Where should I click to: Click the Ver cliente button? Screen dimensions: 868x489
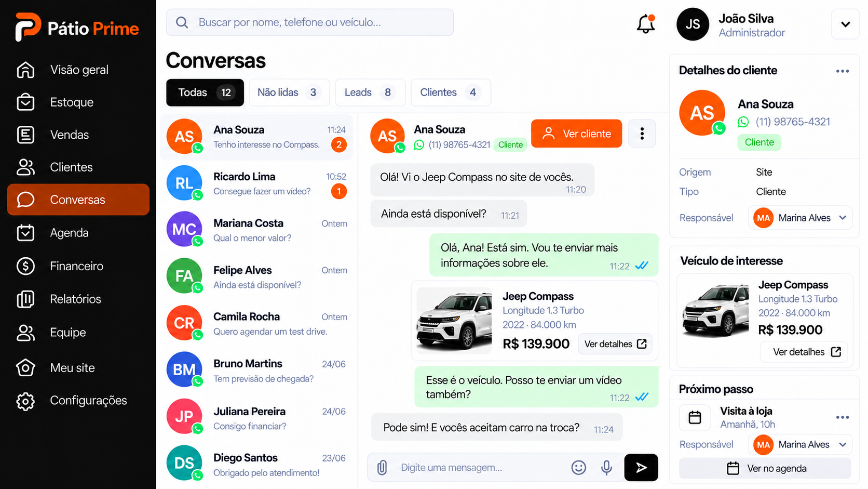[x=576, y=134]
